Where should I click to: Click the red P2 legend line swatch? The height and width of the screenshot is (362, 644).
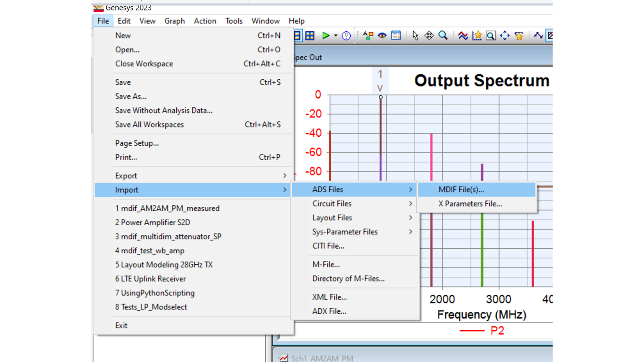pyautogui.click(x=472, y=331)
